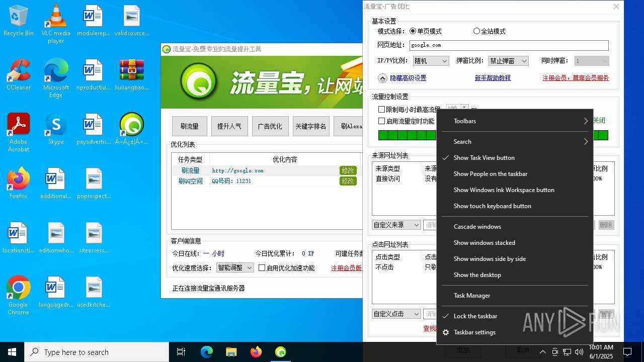Open 自定义来源 dropdown

396,225
